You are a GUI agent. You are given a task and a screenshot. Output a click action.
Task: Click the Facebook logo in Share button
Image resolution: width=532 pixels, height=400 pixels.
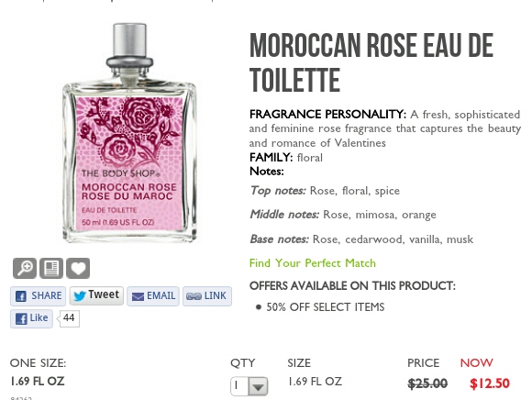coord(21,296)
